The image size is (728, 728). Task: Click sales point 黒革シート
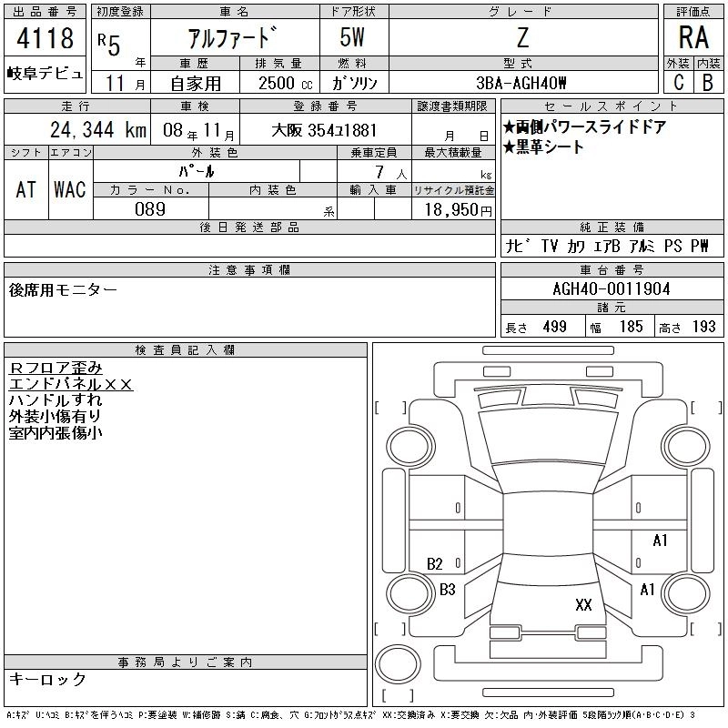coord(543,147)
